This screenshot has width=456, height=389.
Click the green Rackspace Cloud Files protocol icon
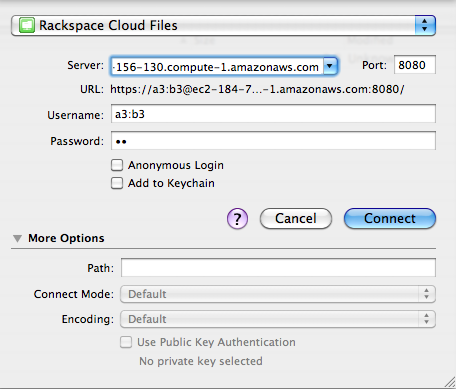pos(27,26)
